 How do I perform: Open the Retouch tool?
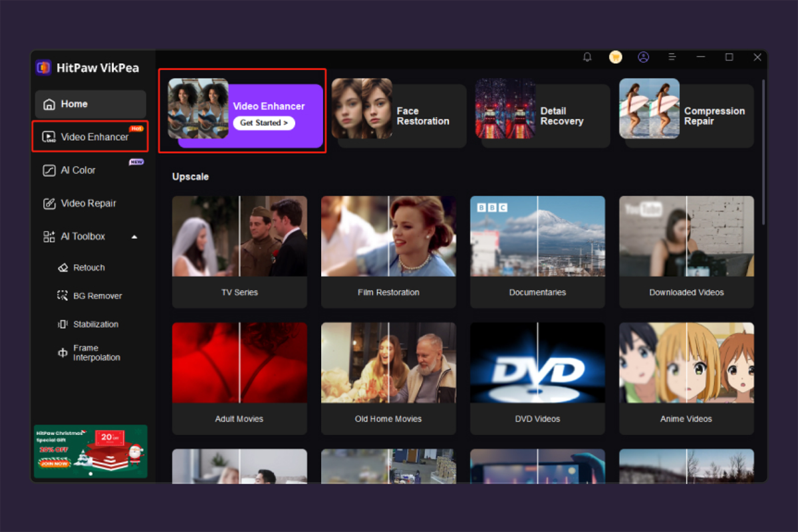[x=90, y=267]
